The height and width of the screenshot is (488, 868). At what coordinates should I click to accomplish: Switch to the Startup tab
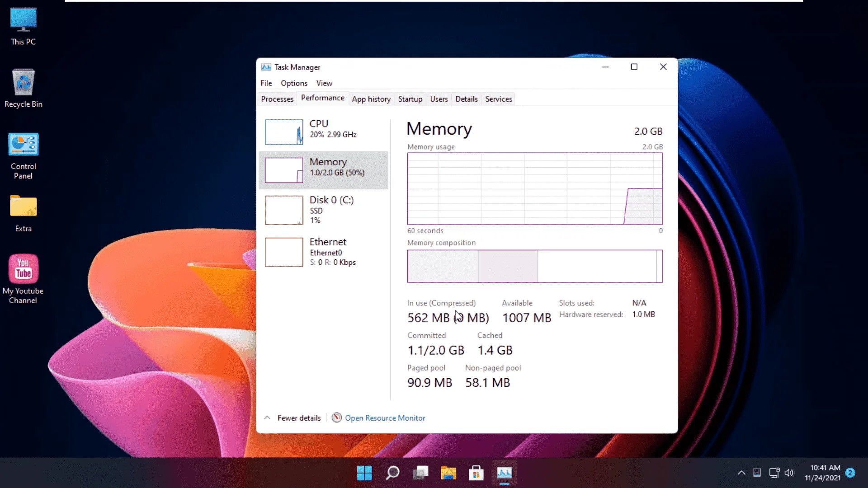pyautogui.click(x=410, y=99)
